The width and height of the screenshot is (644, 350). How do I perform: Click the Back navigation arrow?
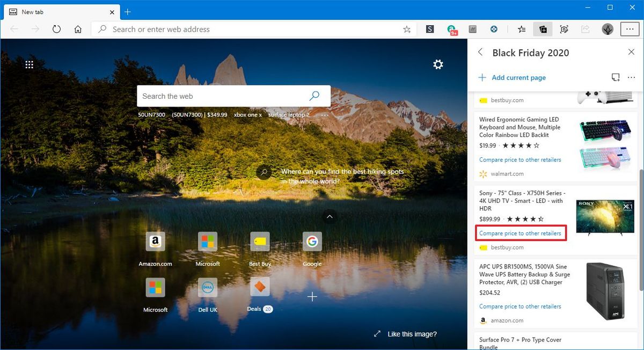pyautogui.click(x=14, y=30)
